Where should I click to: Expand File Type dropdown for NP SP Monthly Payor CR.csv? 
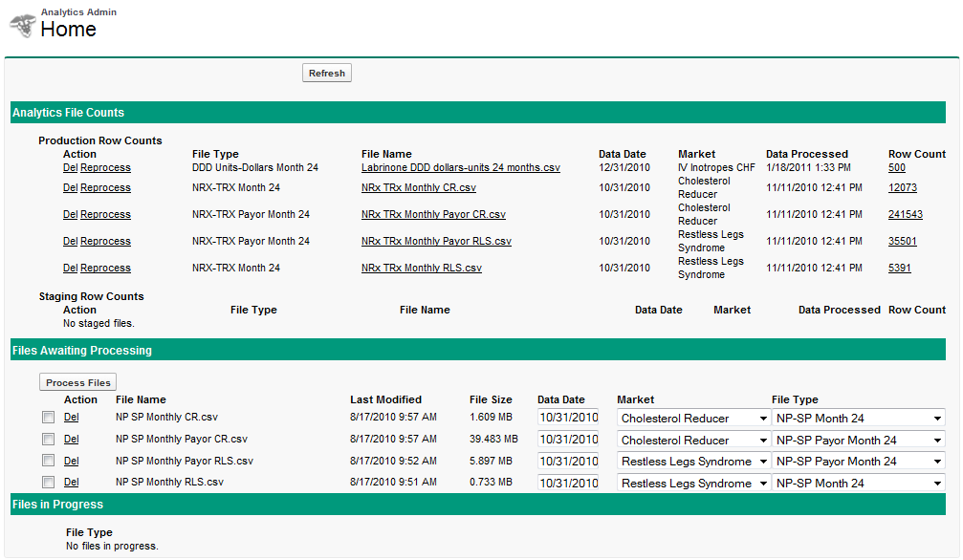point(858,440)
